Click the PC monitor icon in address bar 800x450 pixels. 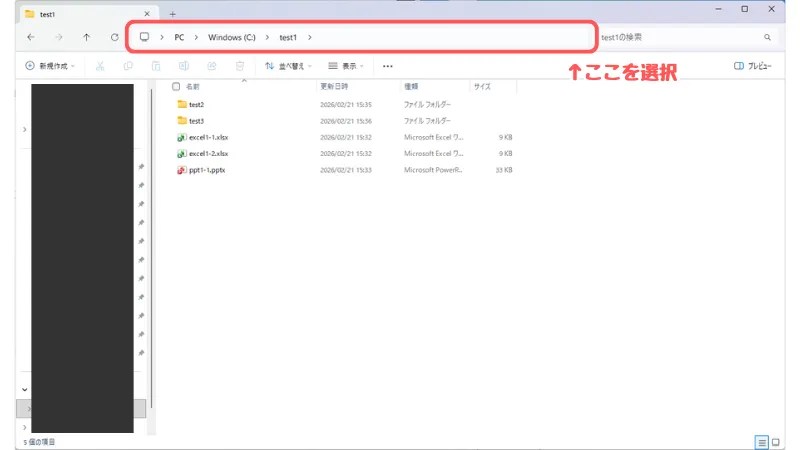(144, 37)
